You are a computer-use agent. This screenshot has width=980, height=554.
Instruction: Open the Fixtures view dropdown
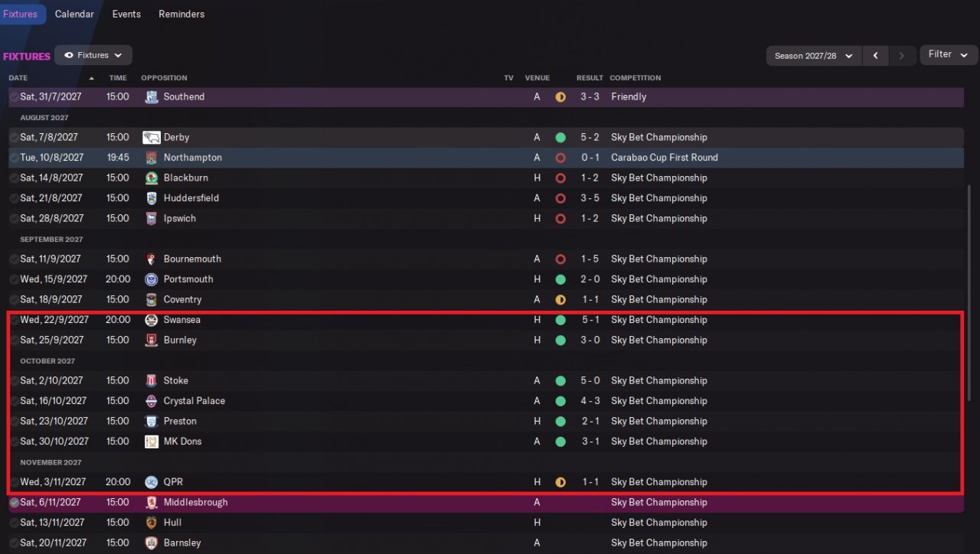click(x=93, y=55)
